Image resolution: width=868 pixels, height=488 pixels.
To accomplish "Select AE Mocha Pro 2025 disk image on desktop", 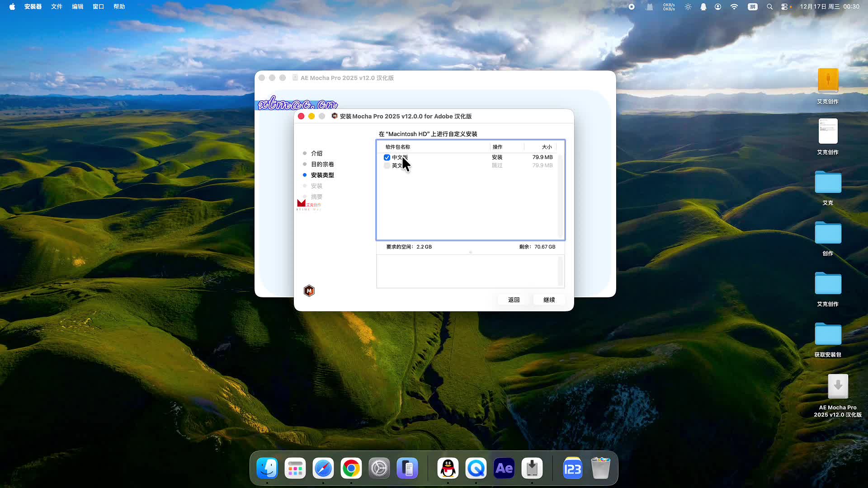I will tap(838, 387).
